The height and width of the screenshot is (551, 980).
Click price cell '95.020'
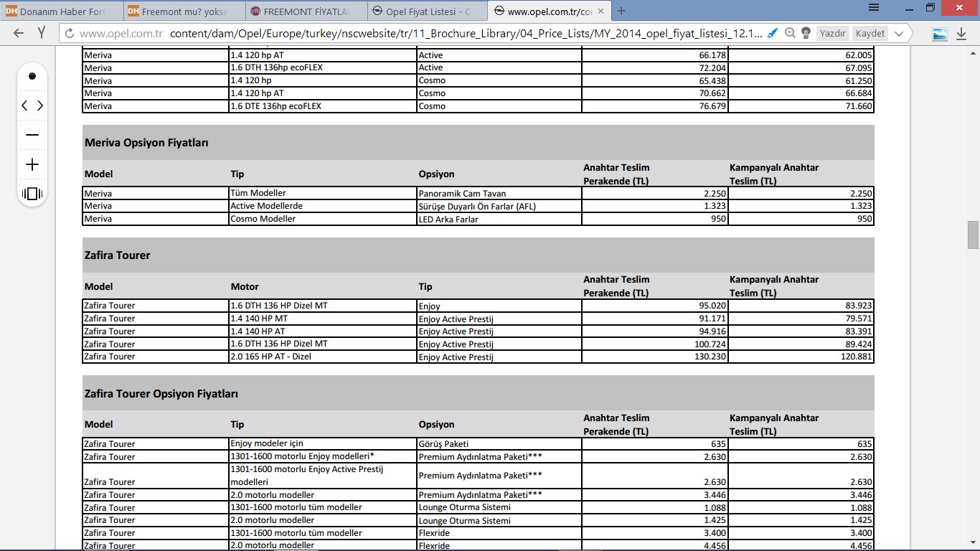pyautogui.click(x=654, y=306)
